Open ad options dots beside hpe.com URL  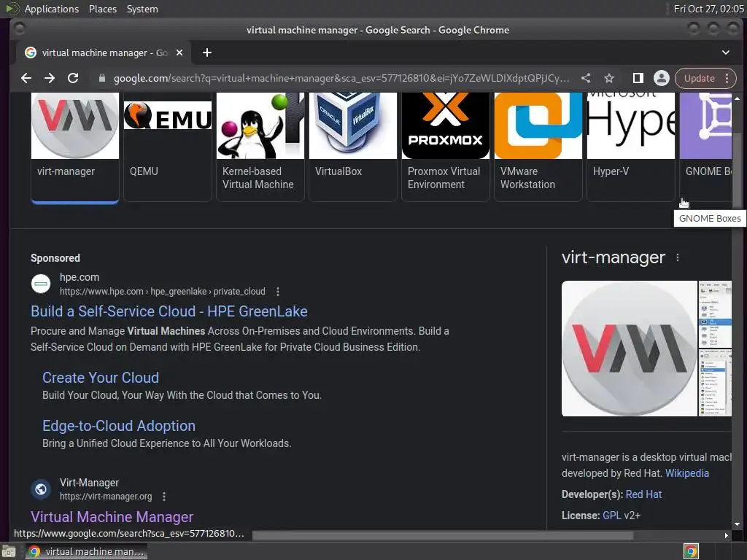tap(278, 292)
